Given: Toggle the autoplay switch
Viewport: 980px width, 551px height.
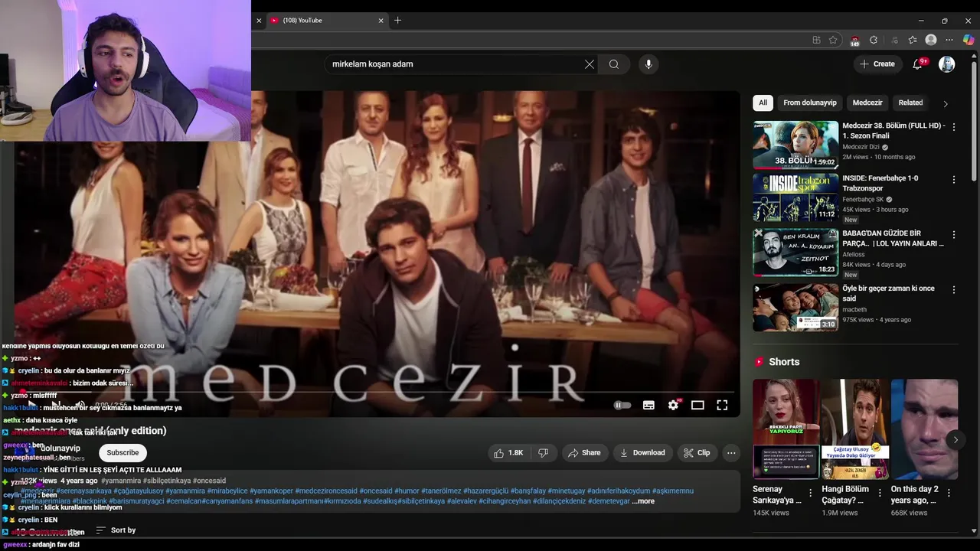Looking at the screenshot, I should [622, 406].
